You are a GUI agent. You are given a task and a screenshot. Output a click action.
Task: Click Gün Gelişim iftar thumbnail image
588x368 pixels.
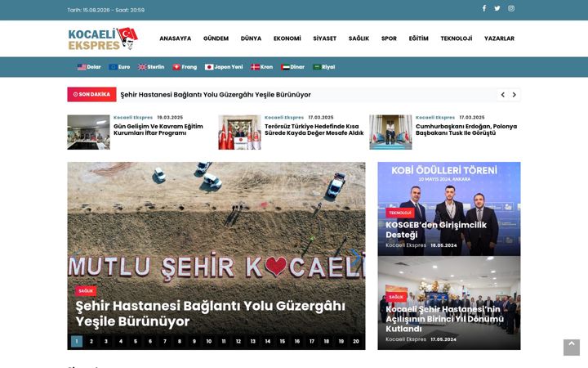point(88,132)
